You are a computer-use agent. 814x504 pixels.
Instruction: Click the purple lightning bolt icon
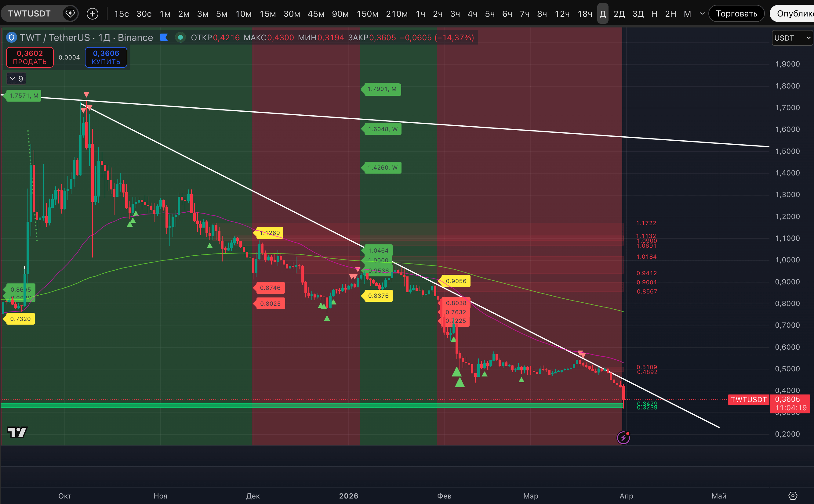pyautogui.click(x=623, y=438)
